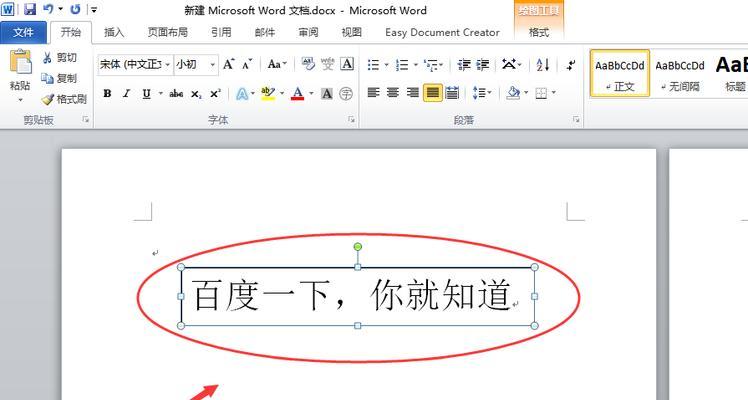Viewport: 748px width, 400px height.
Task: Click inside text 百度一下，你就知道
Action: pyautogui.click(x=352, y=295)
